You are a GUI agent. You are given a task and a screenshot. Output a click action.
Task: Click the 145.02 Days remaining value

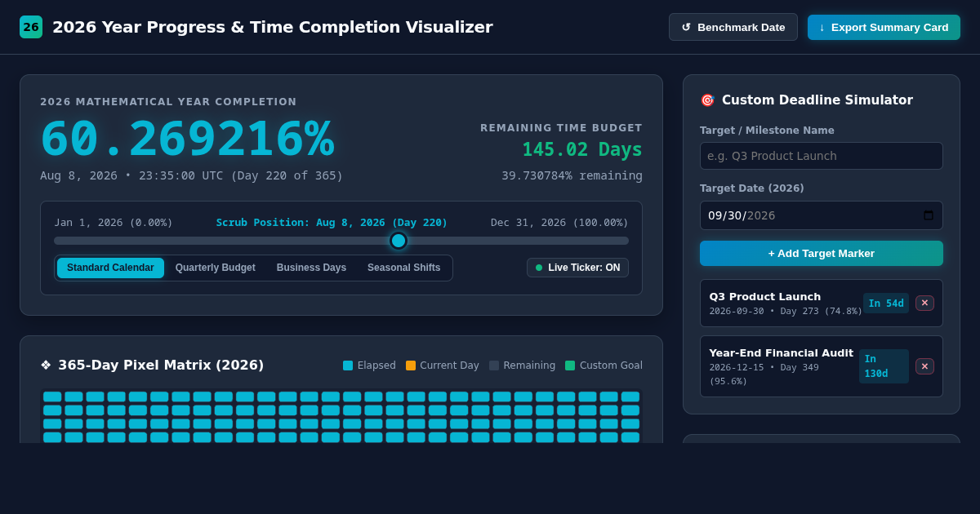582,150
